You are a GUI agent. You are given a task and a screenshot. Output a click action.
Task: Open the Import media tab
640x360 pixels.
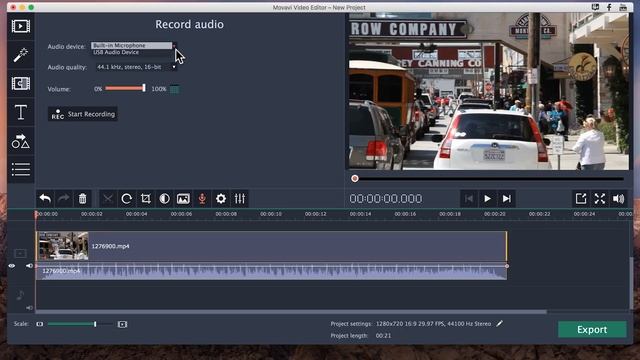[21, 26]
